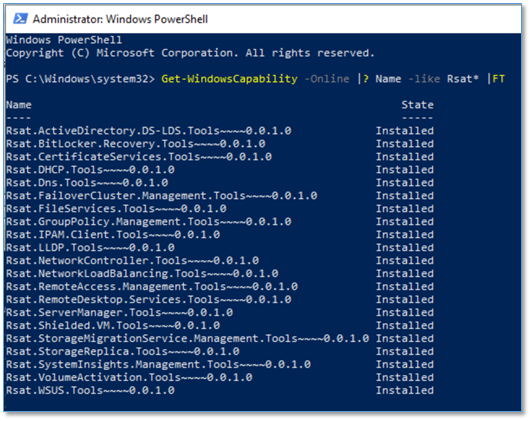
Task: Click the Rsat.Dns.Tools entry
Action: coord(87,183)
